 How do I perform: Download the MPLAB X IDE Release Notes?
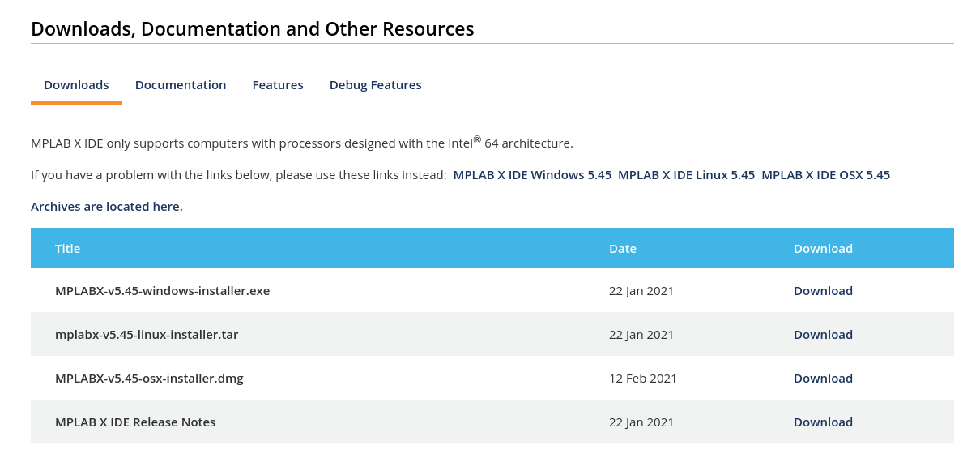click(x=823, y=422)
